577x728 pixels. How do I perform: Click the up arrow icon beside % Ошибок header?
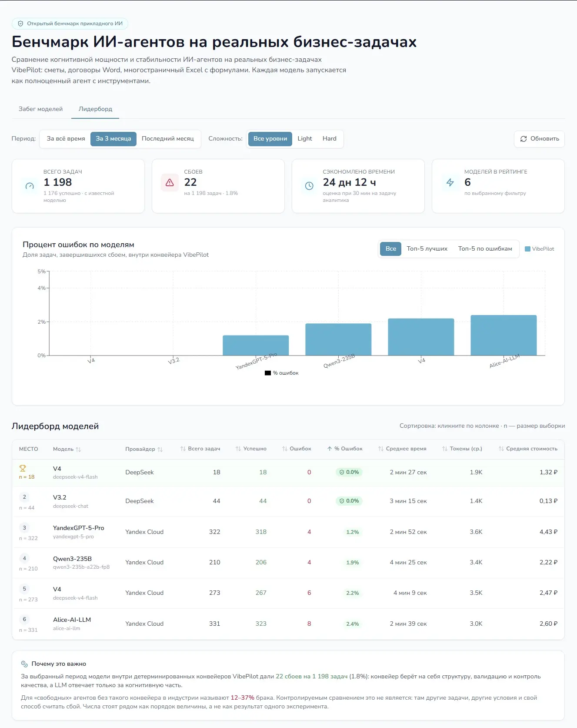point(330,449)
